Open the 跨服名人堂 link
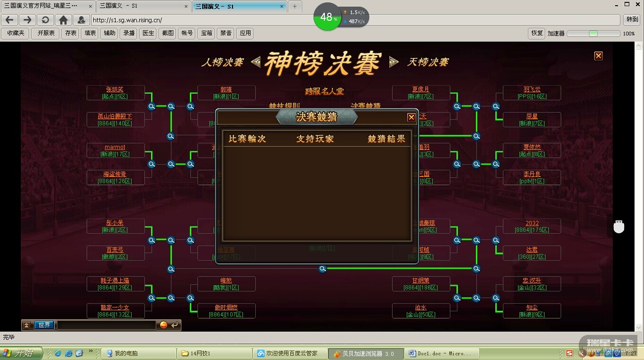 click(324, 91)
